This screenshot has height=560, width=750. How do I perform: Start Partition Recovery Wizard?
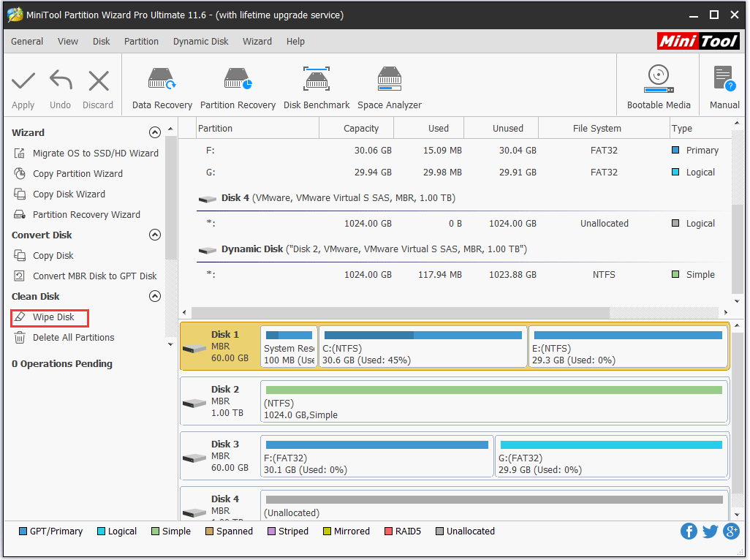coord(86,215)
